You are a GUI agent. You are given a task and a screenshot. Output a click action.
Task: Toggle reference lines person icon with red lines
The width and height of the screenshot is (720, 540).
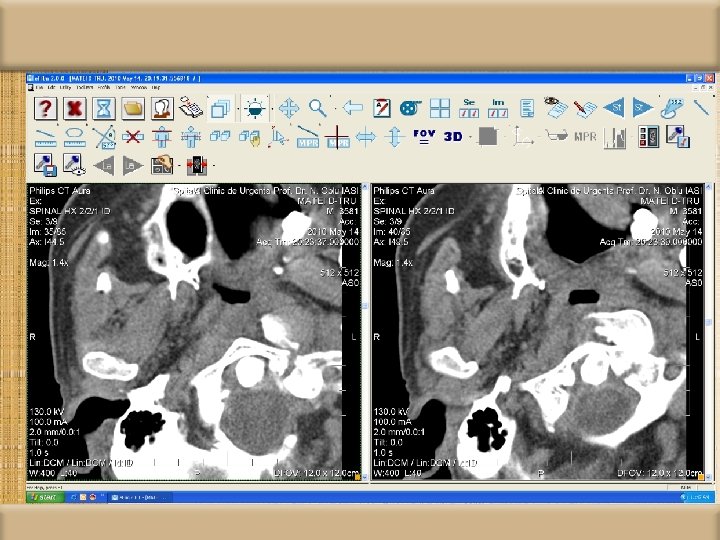pyautogui.click(x=162, y=137)
